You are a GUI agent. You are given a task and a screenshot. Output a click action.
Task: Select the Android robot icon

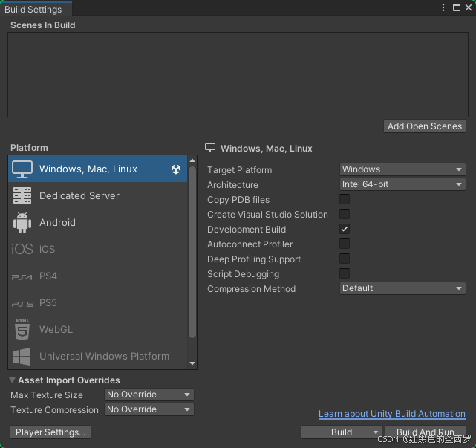22,223
